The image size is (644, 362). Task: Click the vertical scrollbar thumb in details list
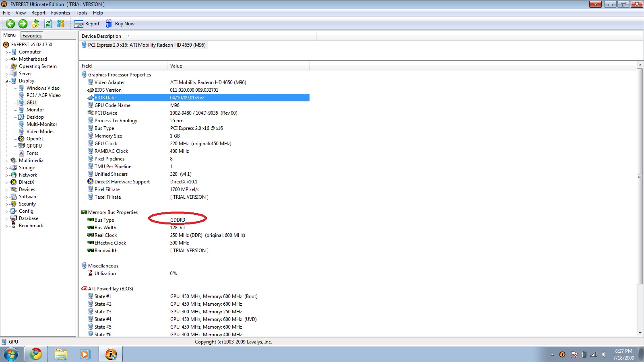pos(640,176)
